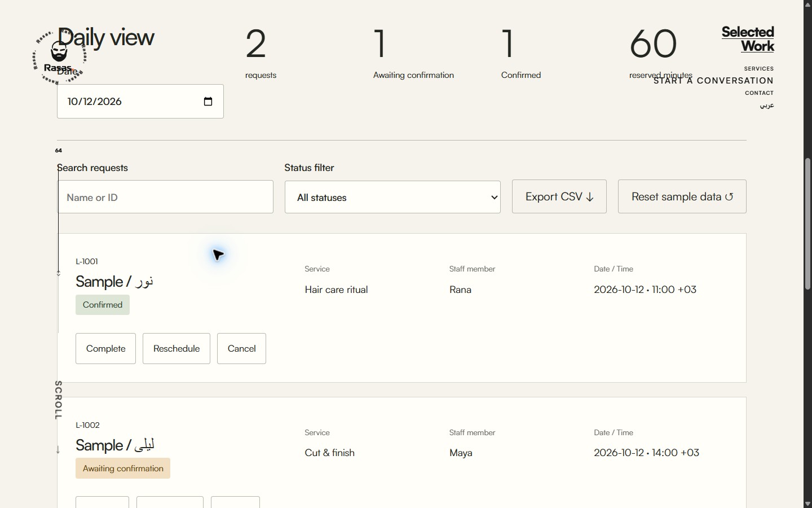Select the Hair care ritual service text
The image size is (812, 508).
pyautogui.click(x=337, y=290)
